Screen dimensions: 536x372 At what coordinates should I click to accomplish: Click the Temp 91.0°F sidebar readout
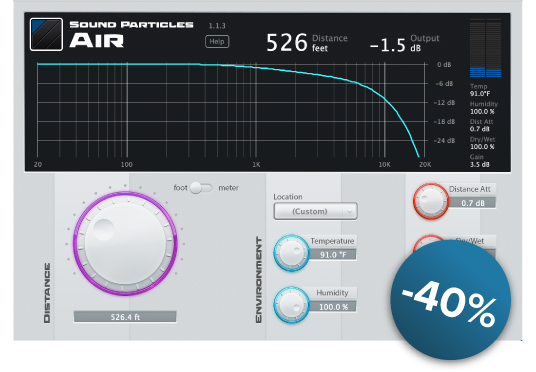(480, 90)
